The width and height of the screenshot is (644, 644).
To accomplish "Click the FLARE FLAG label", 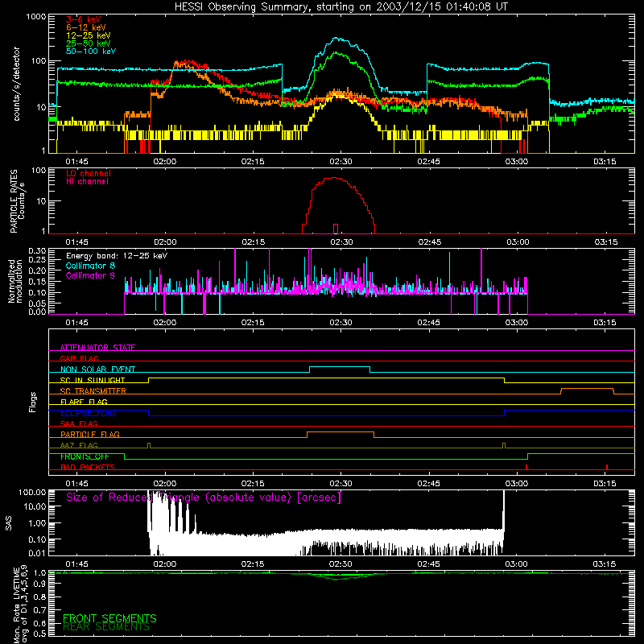I will pyautogui.click(x=84, y=402).
